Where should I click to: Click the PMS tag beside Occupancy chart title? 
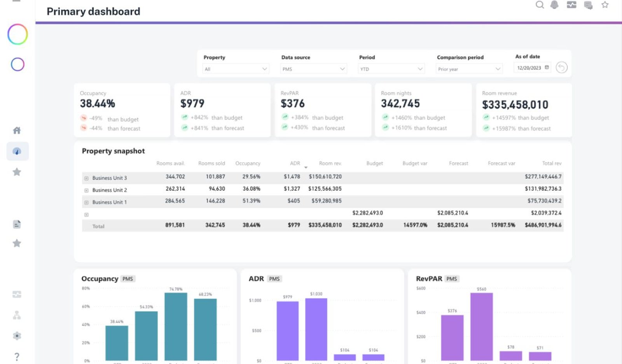[128, 279]
